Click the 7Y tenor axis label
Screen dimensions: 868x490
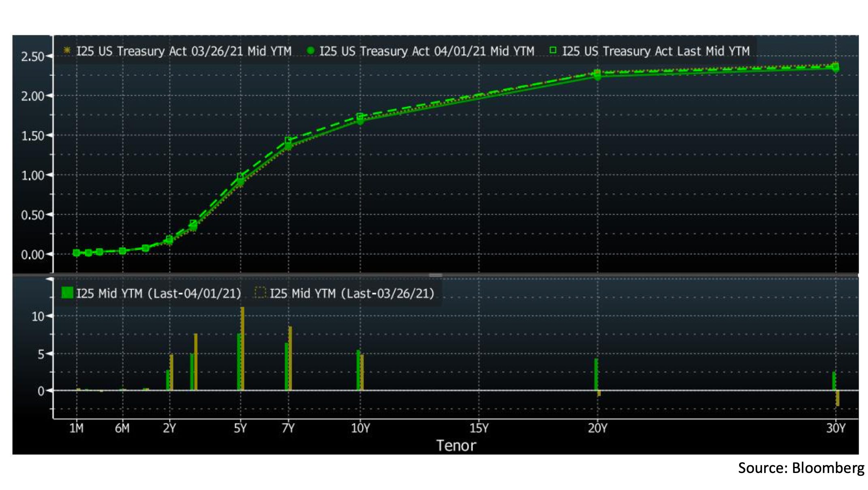288,428
